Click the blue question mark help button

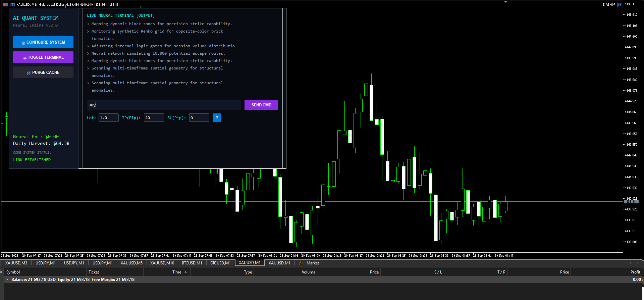coord(217,118)
